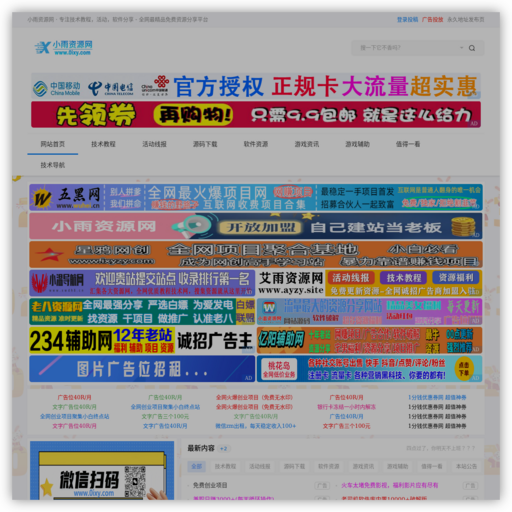Open the blue 1分钱优惠券网 超值神券 link

437,397
